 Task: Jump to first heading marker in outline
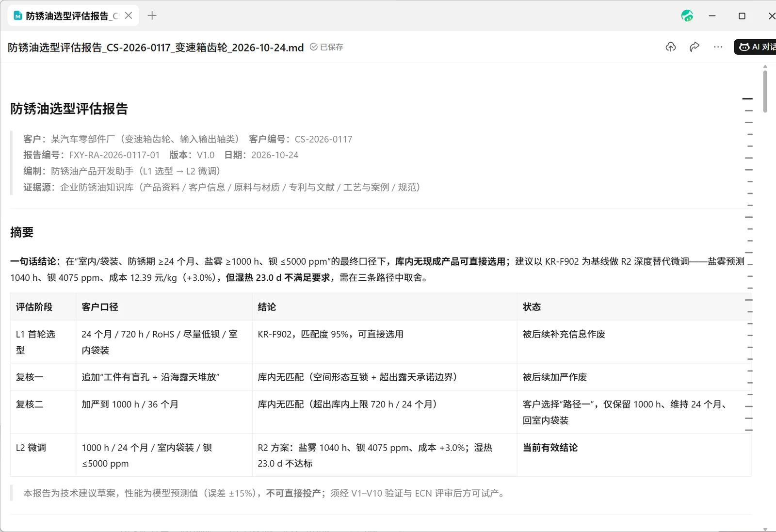[747, 99]
